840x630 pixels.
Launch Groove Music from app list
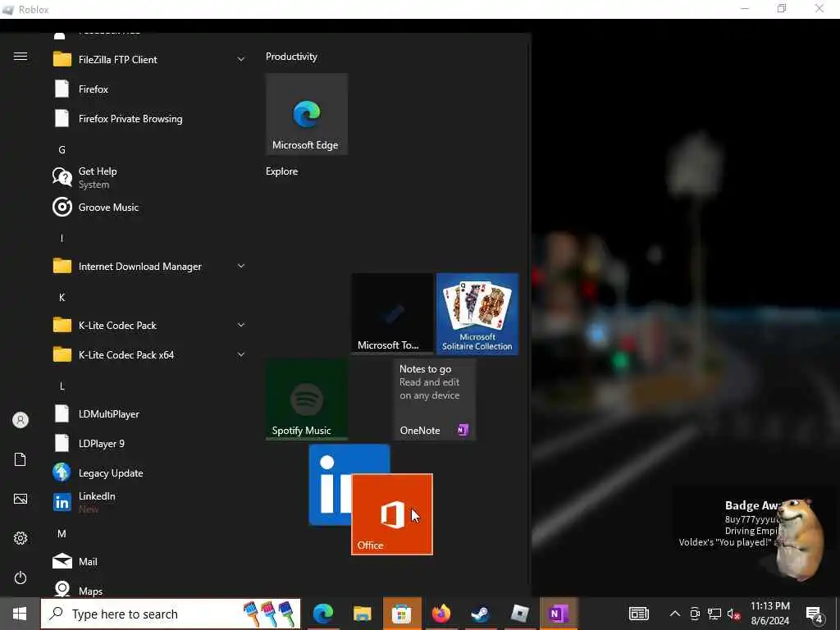tap(150, 208)
